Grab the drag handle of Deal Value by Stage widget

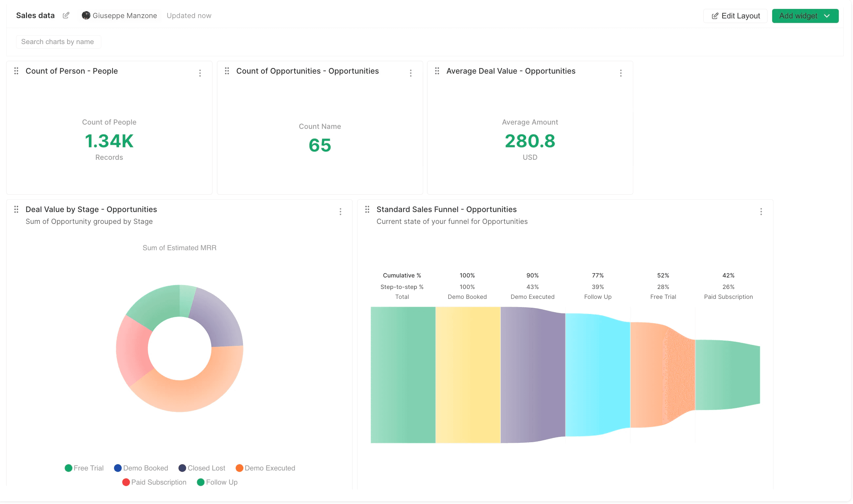[x=16, y=209]
